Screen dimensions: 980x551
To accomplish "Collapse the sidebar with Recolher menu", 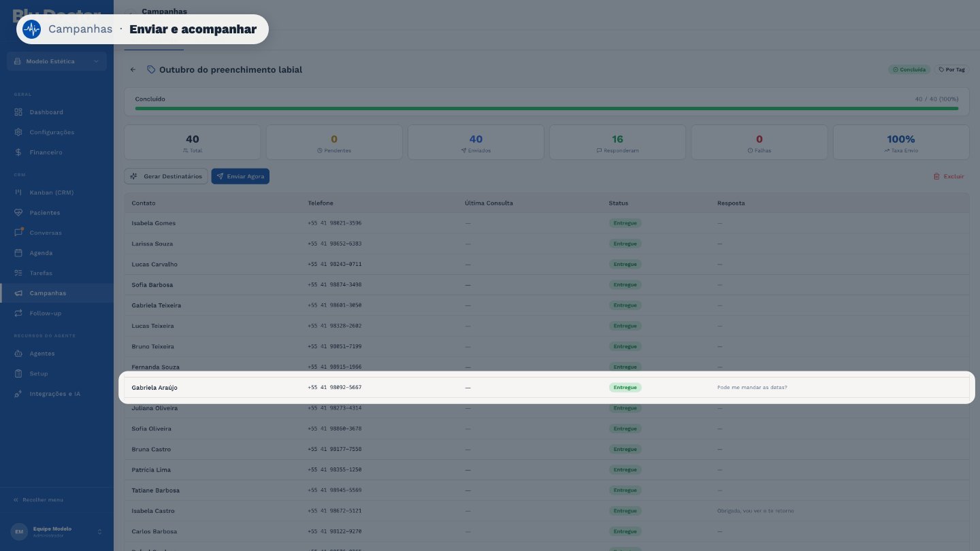I will pos(38,500).
